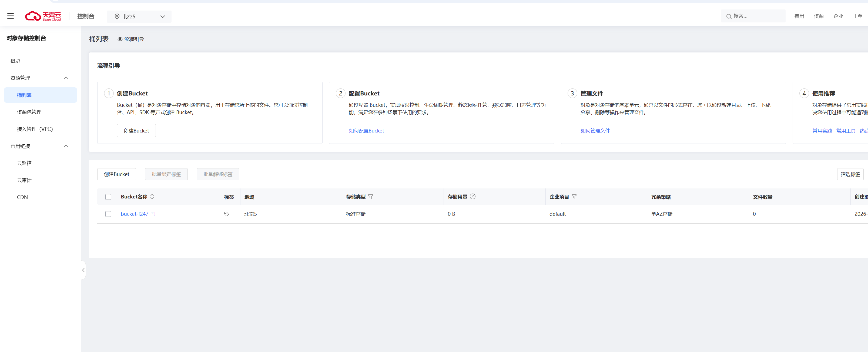Image resolution: width=868 pixels, height=352 pixels.
Task: Check the select-all buckets checkbox
Action: (108, 197)
